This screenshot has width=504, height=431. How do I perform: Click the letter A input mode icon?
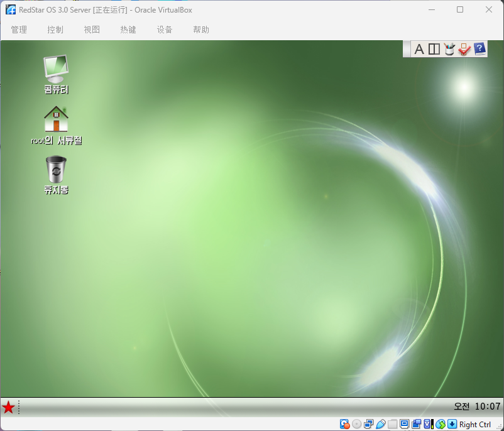click(x=419, y=49)
